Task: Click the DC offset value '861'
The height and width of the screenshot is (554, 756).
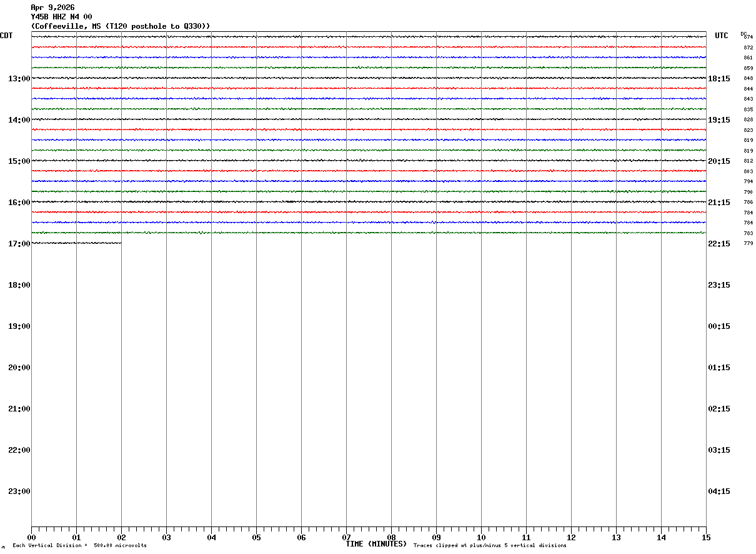Action: click(x=749, y=58)
